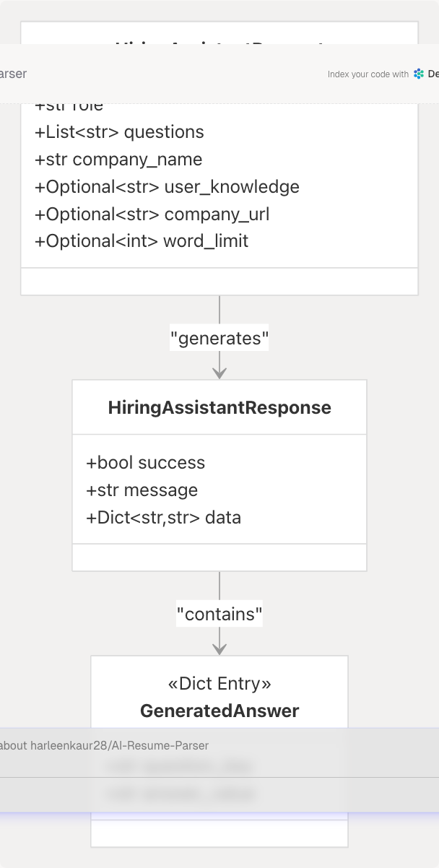
Task: Click the '+Optional<str> user_knowledge' attribute
Action: [x=167, y=187]
